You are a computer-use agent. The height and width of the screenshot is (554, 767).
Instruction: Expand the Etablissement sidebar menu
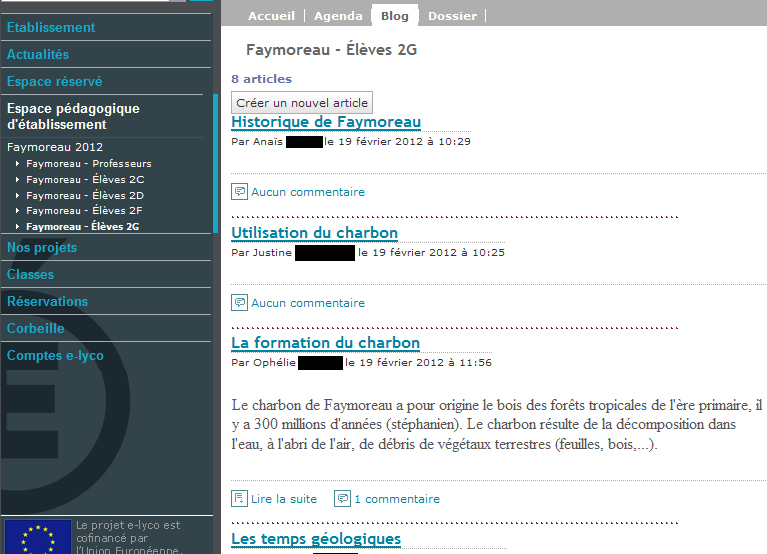click(51, 27)
